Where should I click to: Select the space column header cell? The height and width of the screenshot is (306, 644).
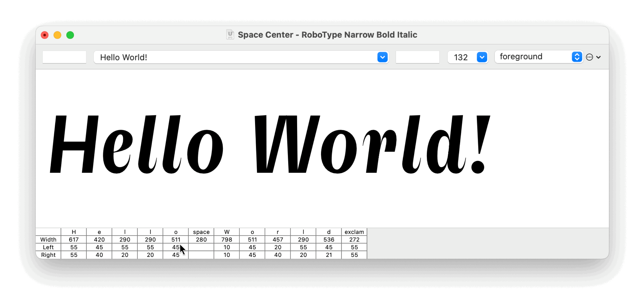[x=201, y=232]
